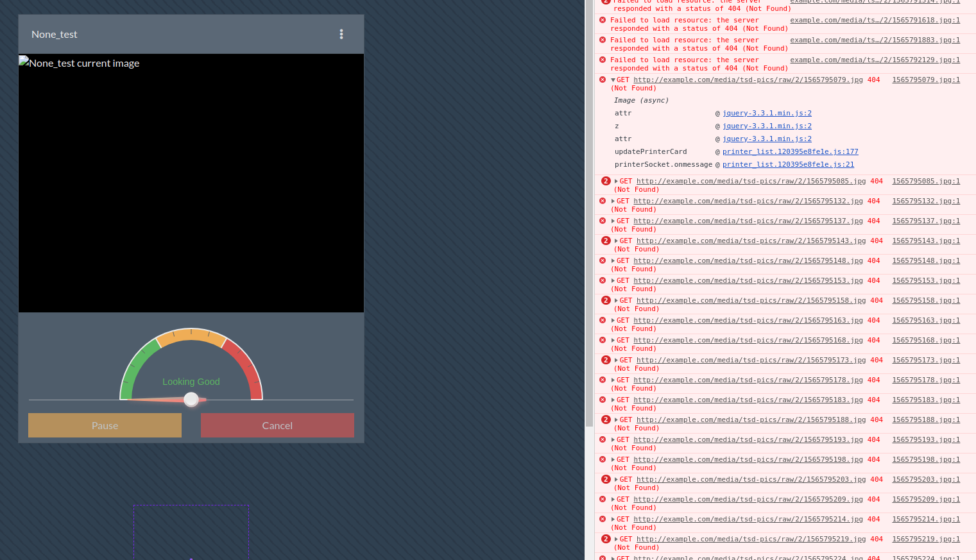The width and height of the screenshot is (976, 560).
Task: Click error icon beside the 1565791883.jpg failure
Action: point(603,40)
